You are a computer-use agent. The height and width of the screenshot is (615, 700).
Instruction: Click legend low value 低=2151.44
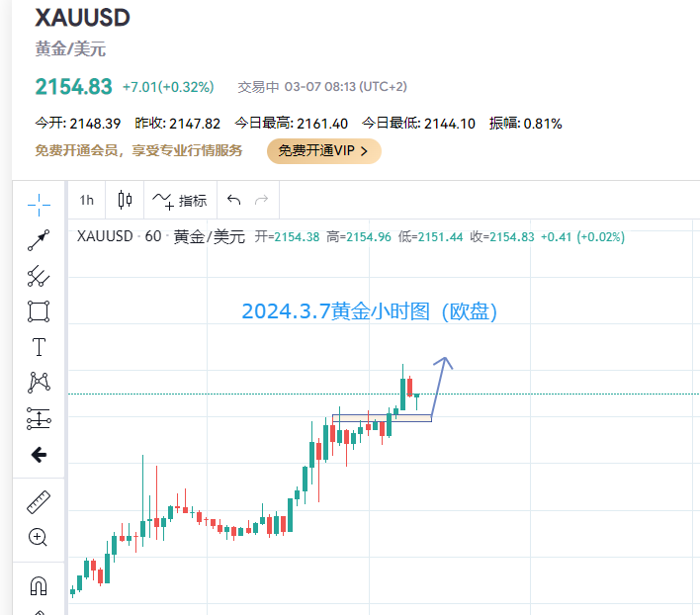(x=430, y=236)
